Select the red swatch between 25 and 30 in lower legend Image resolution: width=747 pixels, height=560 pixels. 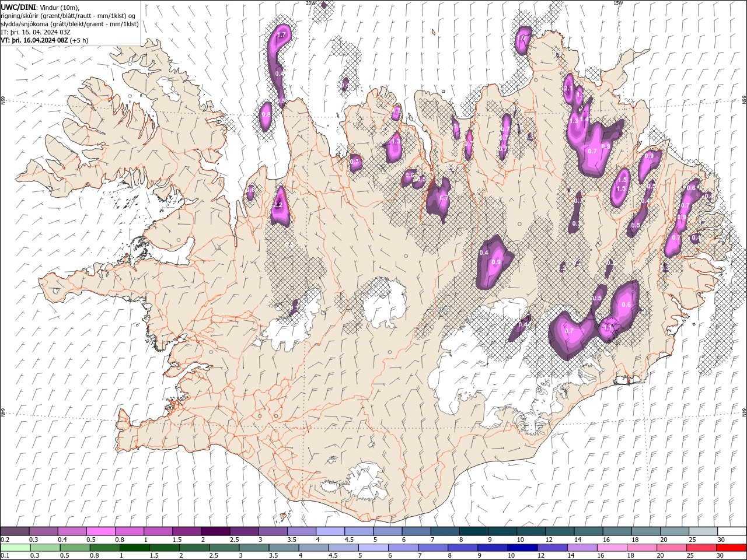[701, 548]
